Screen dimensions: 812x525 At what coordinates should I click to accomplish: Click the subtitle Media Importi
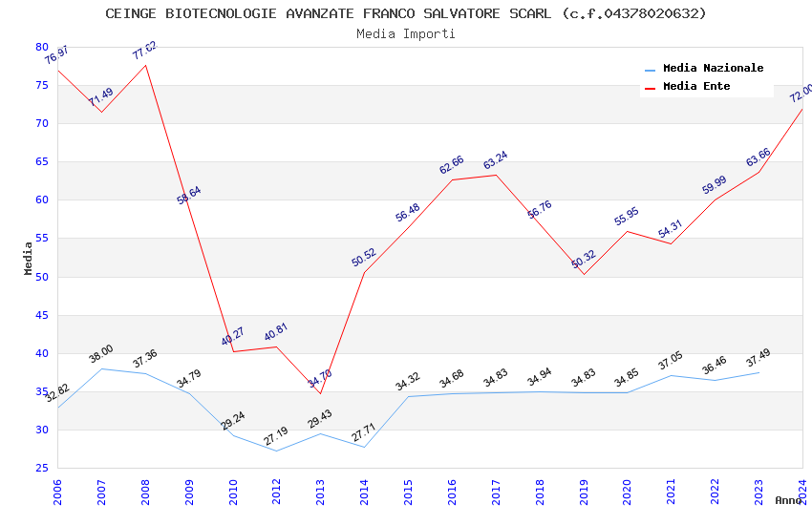[x=406, y=34]
